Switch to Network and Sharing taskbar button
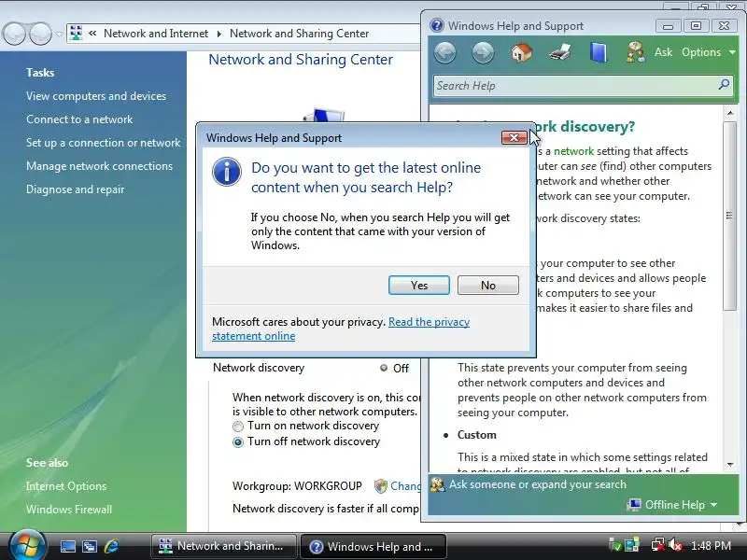This screenshot has width=747, height=560. pos(223,546)
